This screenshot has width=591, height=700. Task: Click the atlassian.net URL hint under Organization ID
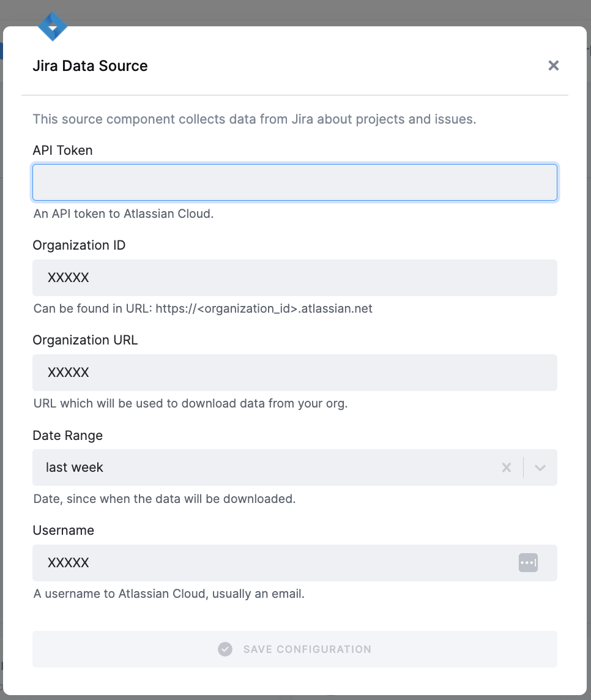[x=203, y=308]
